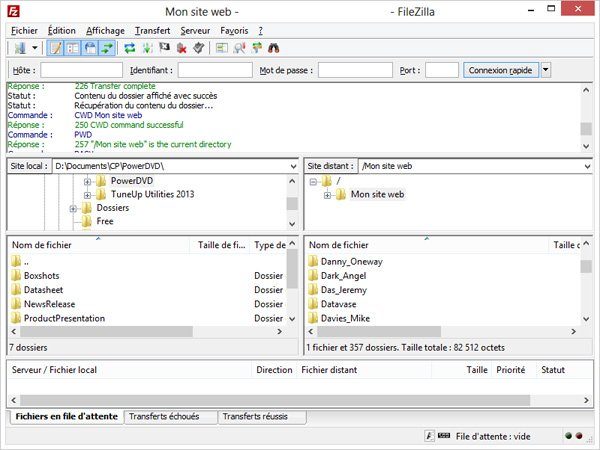Image resolution: width=600 pixels, height=450 pixels.
Task: Select the Datasheet local folder
Action: click(43, 290)
